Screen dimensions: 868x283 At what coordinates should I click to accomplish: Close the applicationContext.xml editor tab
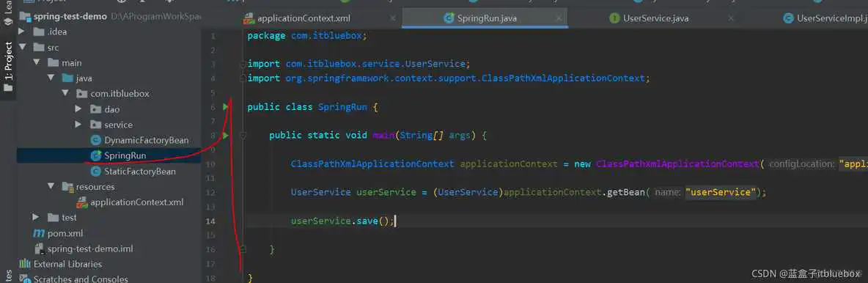click(392, 18)
